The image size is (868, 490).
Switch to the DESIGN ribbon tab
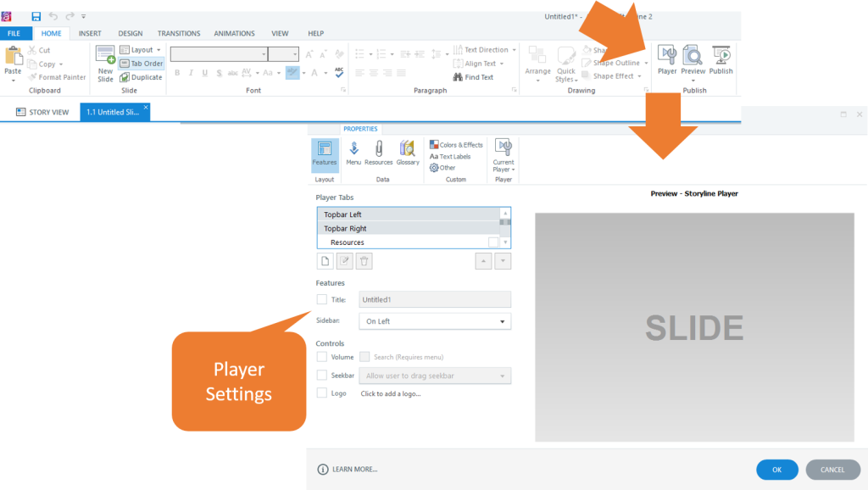point(130,33)
